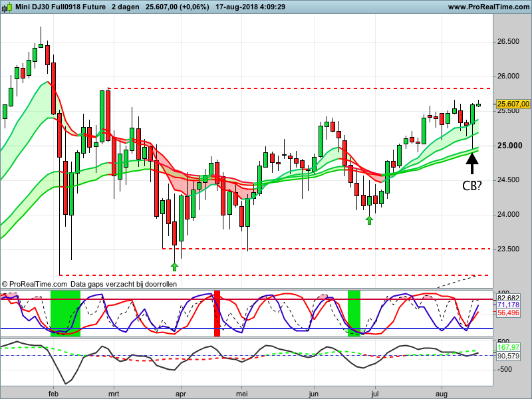Click the 24.000 price axis label

pos(508,214)
